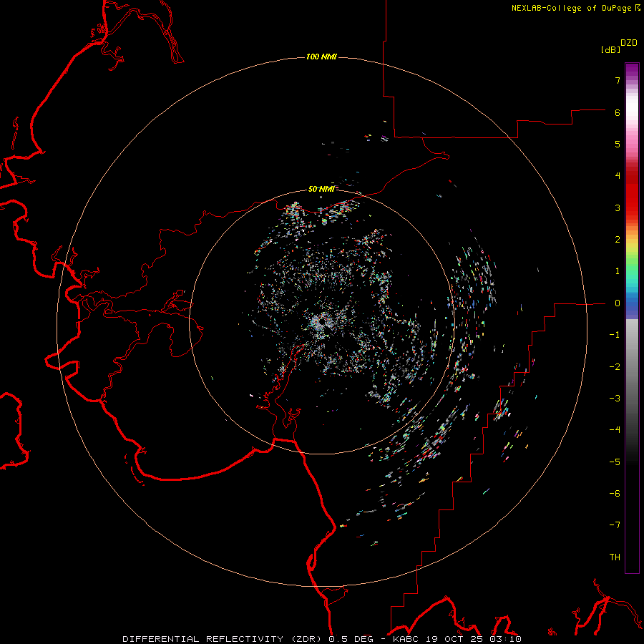Screen dimensions: 644x644
Task: Click the 50 NMI range ring label
Action: coord(321,189)
